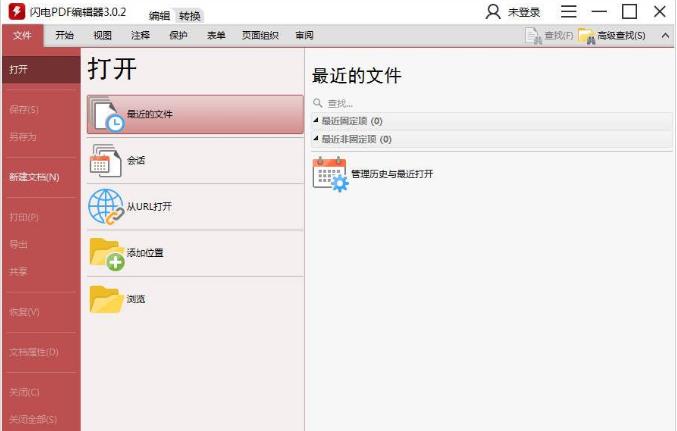
Task: Click the 管理历史与最近打开 link text
Action: 392,174
